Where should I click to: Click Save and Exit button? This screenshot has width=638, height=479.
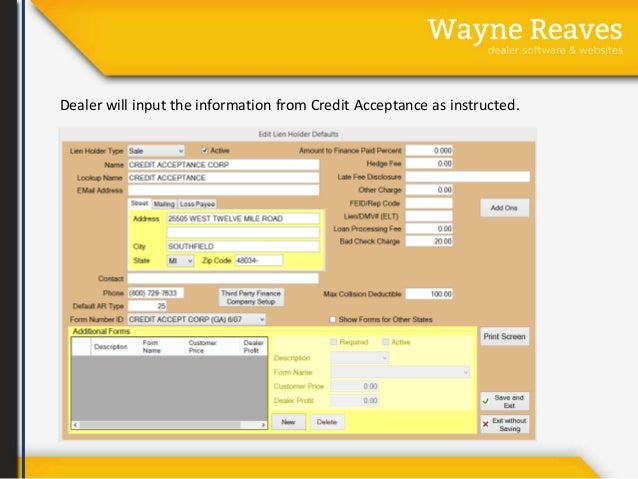point(505,401)
